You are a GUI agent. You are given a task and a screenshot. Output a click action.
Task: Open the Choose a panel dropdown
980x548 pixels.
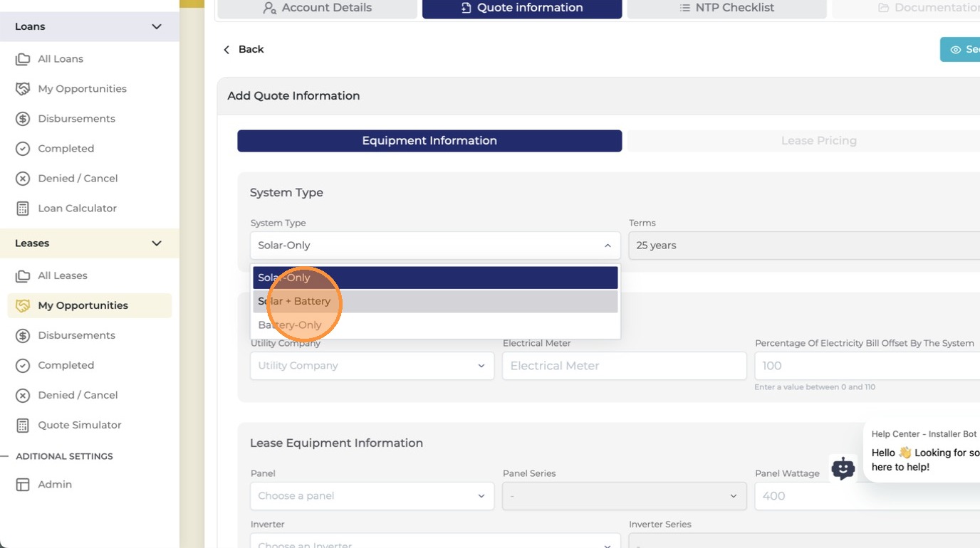point(372,496)
